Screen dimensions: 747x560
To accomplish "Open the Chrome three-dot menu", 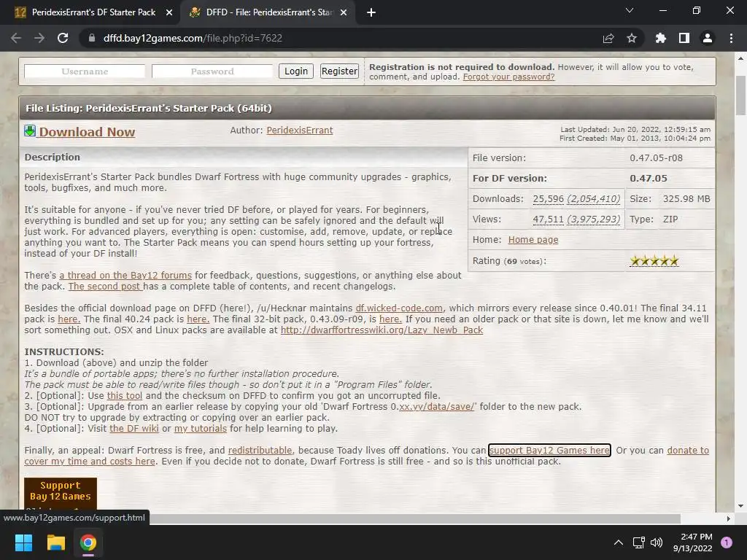I will [x=731, y=38].
